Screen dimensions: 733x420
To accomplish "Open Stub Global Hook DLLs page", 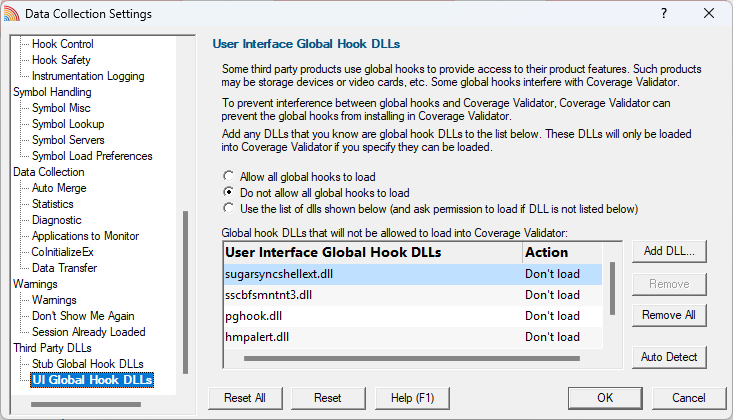I will (x=88, y=364).
